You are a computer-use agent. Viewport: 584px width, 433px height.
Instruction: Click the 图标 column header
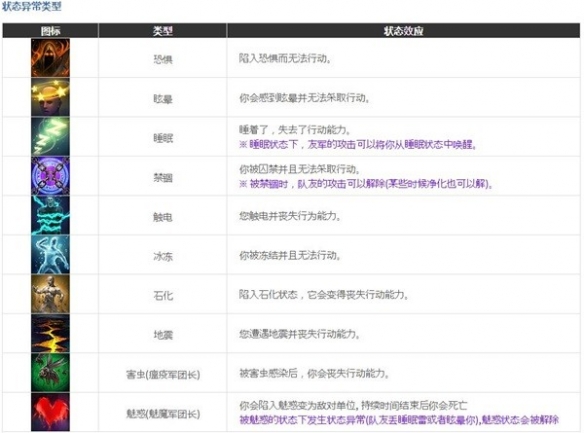(50, 31)
